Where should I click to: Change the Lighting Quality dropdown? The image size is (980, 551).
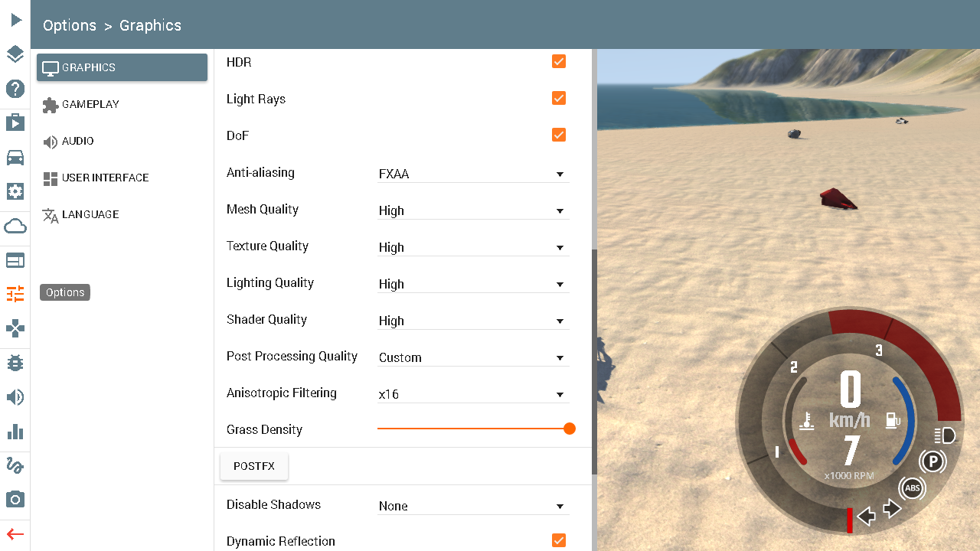[473, 284]
